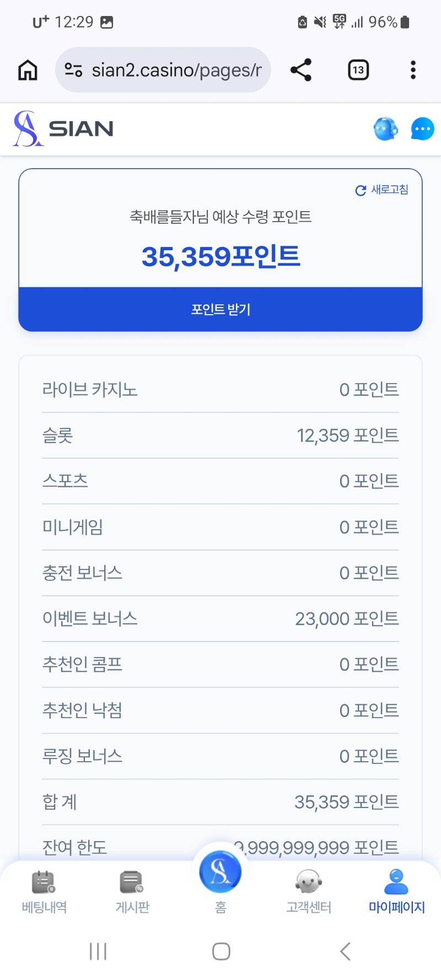Tap the browser home icon
The height and width of the screenshot is (980, 441).
tap(28, 70)
